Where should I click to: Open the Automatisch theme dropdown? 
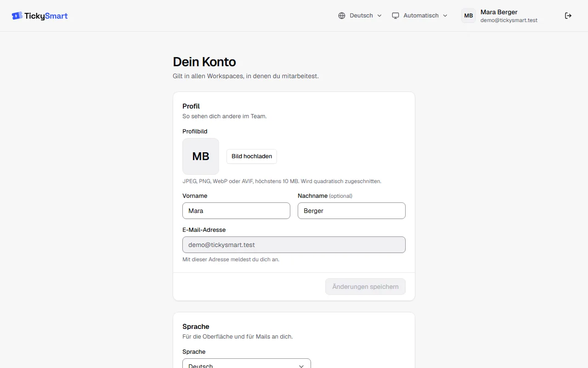pos(419,16)
